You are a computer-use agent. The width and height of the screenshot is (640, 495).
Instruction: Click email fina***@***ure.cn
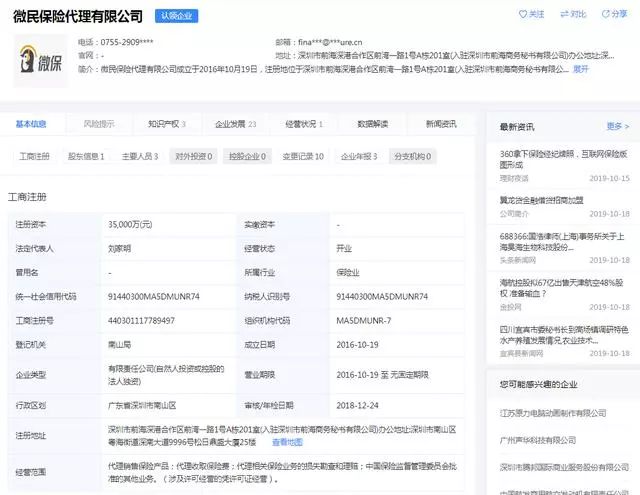(330, 42)
